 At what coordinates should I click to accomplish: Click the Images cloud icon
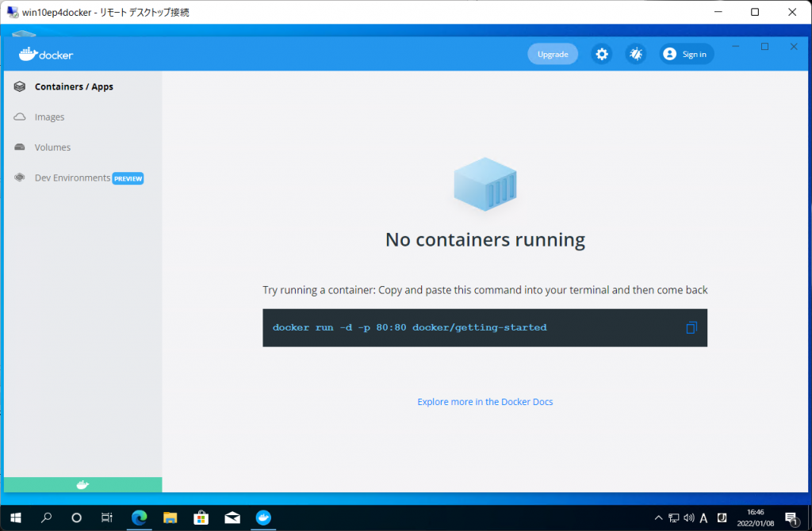click(20, 117)
